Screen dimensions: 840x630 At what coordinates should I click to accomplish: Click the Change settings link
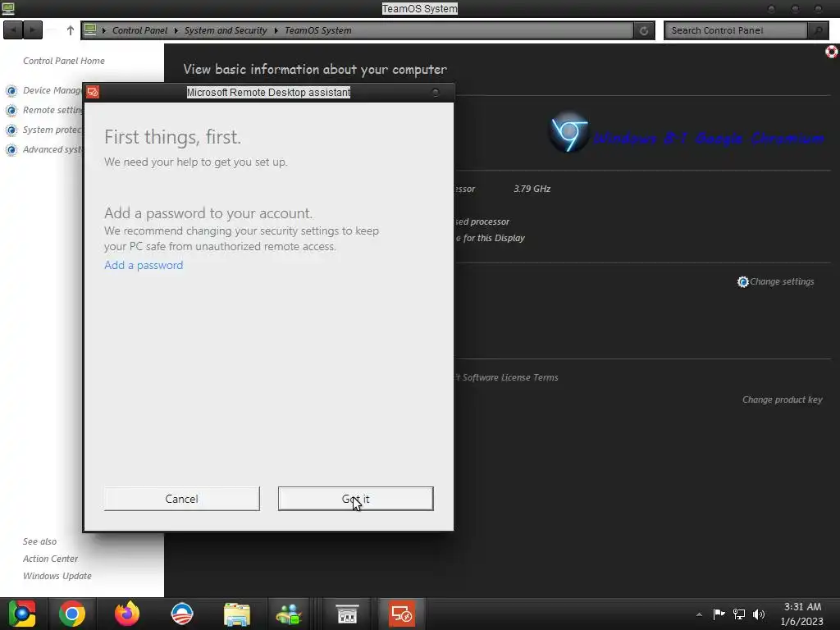click(782, 282)
